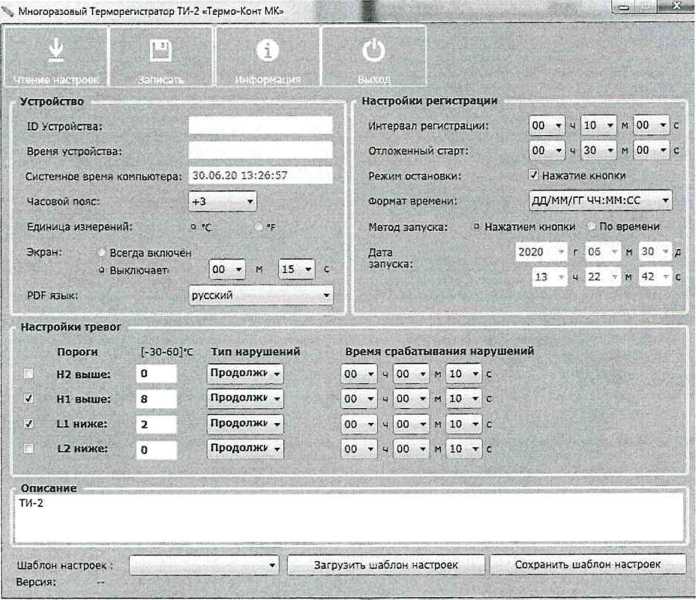Image resolution: width=696 pixels, height=600 pixels.
Task: Open the Дата запуска day 30 dropdown
Action: [x=655, y=252]
